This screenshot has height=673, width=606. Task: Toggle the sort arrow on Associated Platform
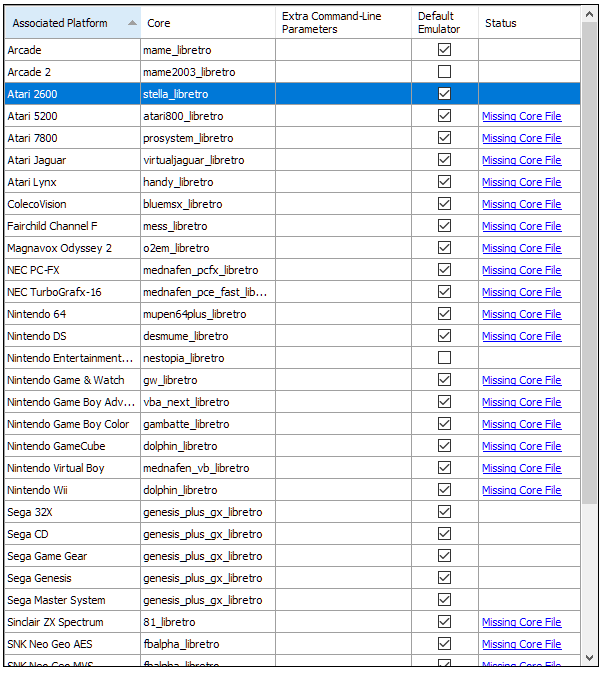pyautogui.click(x=133, y=23)
